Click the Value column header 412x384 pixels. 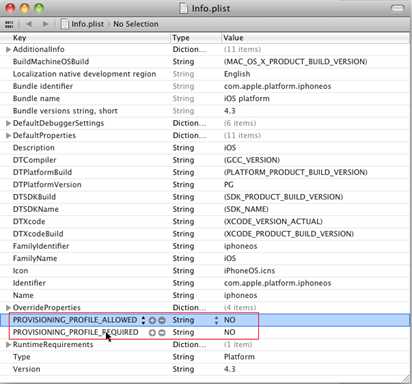(x=233, y=38)
